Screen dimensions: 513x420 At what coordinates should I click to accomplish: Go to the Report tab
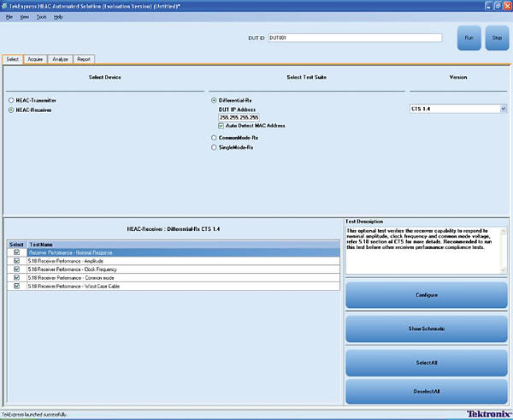84,59
